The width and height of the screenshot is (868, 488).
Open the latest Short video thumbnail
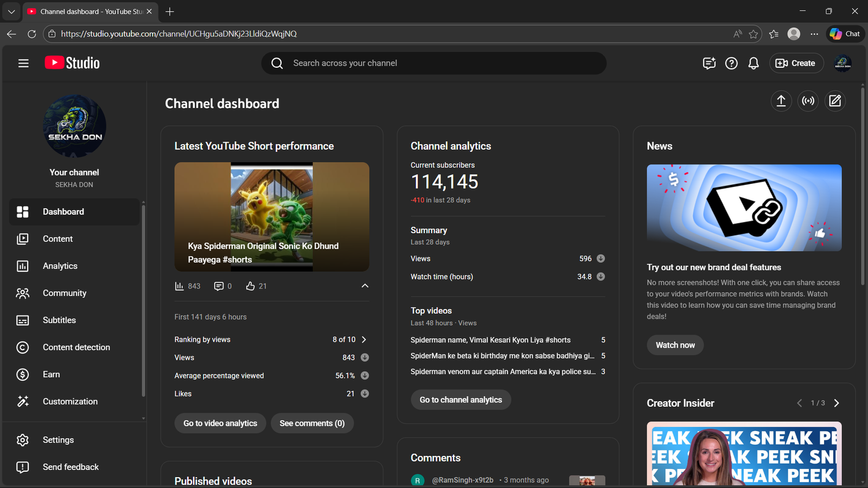coord(271,216)
